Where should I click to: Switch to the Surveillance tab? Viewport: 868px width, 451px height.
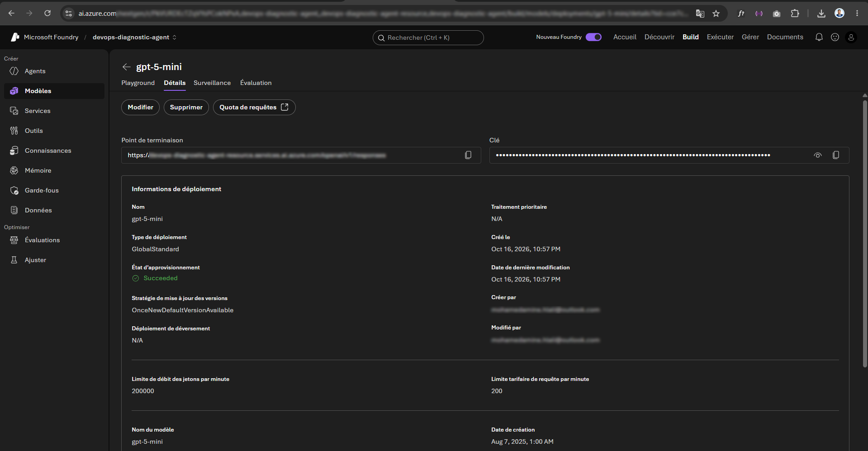click(212, 83)
